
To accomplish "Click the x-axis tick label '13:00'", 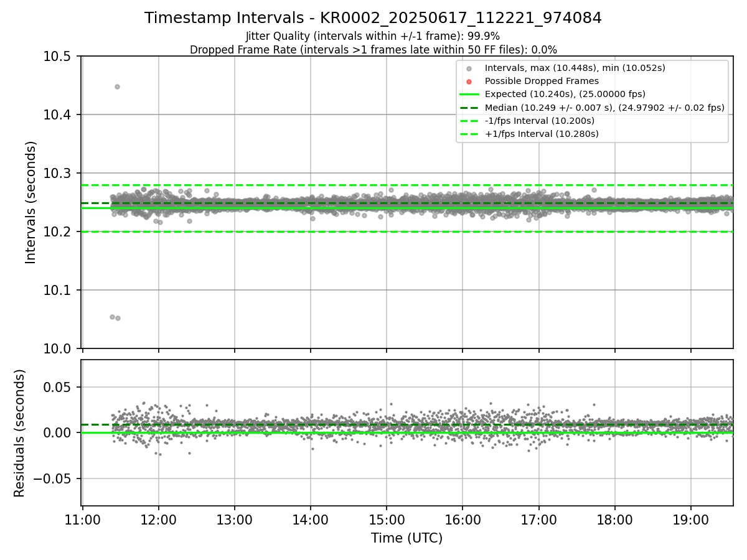I will [235, 520].
